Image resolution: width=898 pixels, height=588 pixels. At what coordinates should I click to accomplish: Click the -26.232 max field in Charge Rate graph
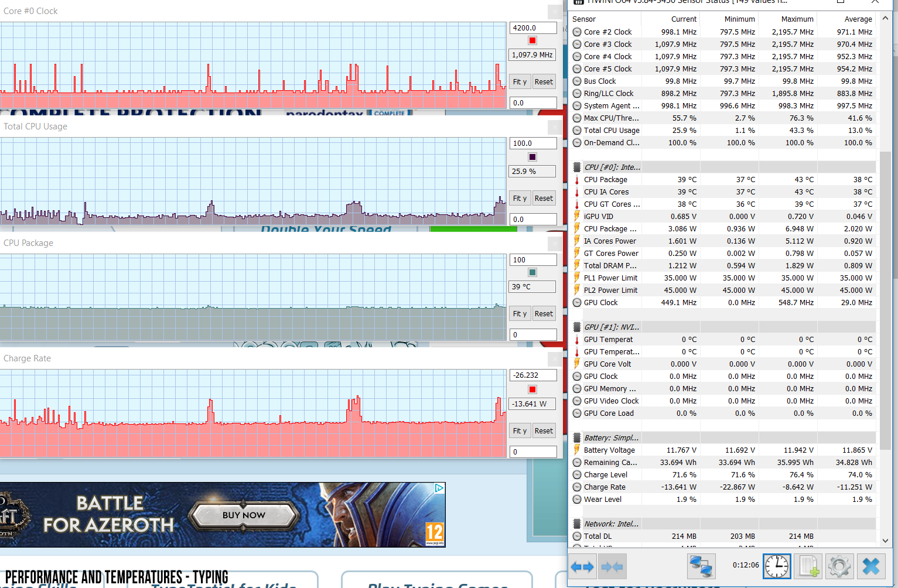533,375
